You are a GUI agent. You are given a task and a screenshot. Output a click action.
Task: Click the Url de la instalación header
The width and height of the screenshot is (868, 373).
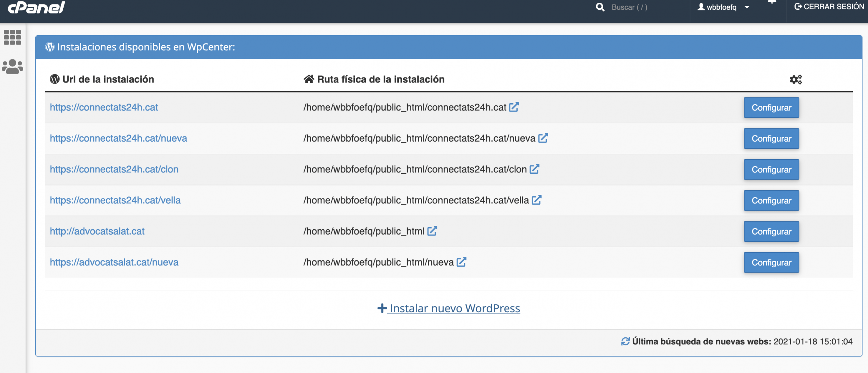coord(108,79)
